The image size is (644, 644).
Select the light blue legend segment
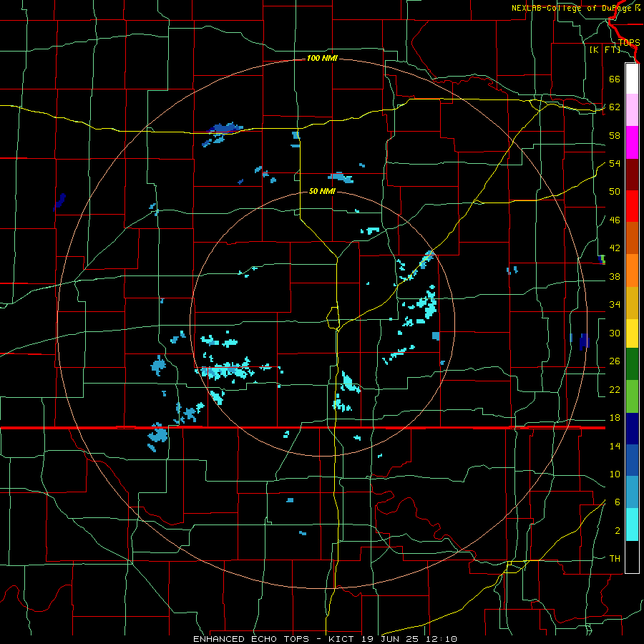pyautogui.click(x=632, y=492)
